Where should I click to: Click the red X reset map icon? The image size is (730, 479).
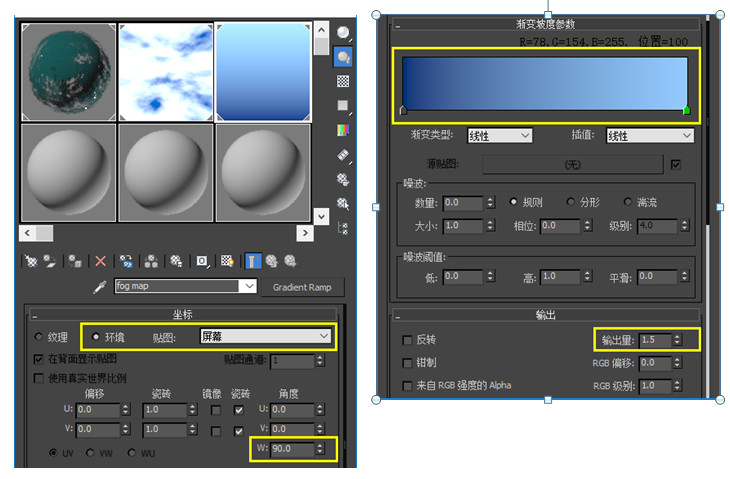point(100,261)
